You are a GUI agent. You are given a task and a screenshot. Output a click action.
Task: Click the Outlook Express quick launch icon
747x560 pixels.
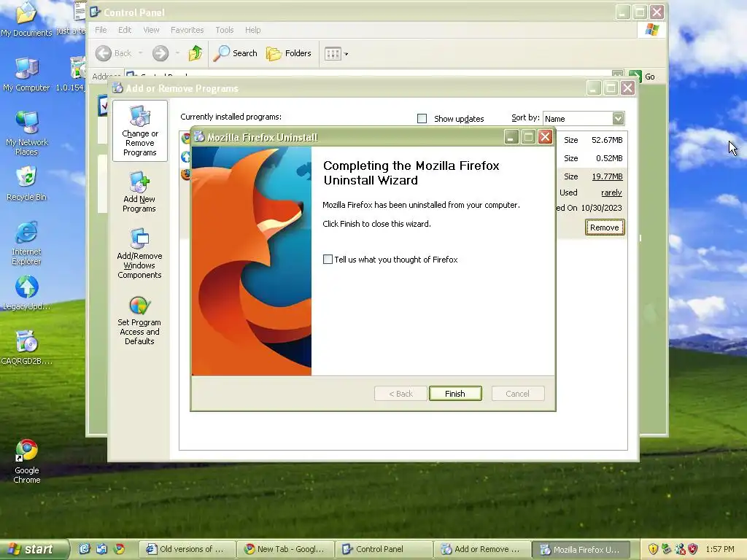click(x=101, y=549)
